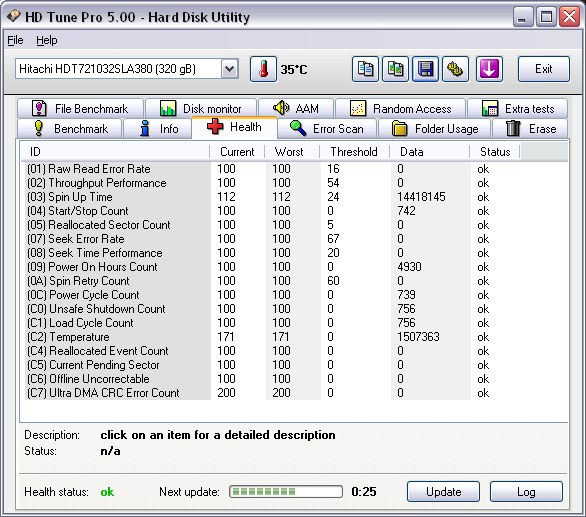Click the threshold value 67
This screenshot has height=517, width=586.
pos(333,239)
